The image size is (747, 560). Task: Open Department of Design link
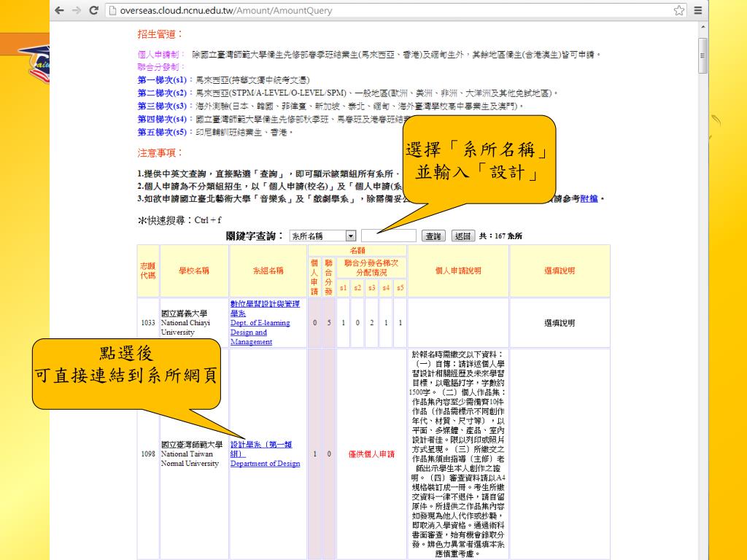pyautogui.click(x=265, y=463)
